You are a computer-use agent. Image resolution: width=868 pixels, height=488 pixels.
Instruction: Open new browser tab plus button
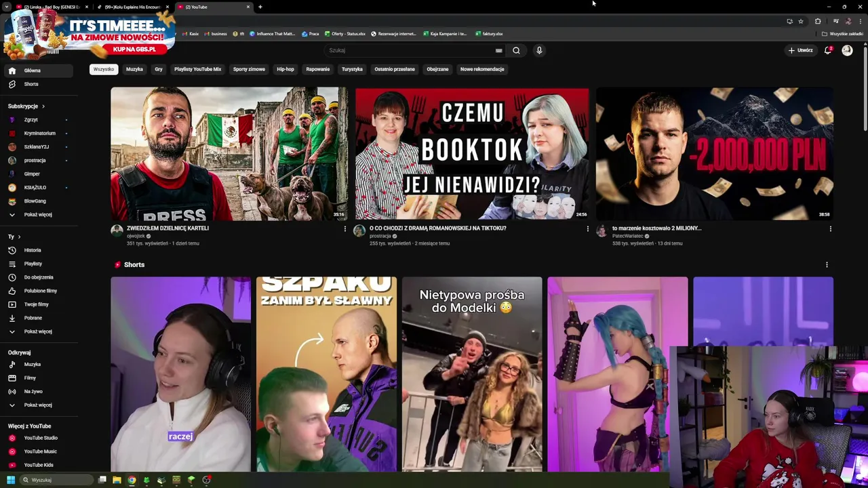[x=260, y=7]
